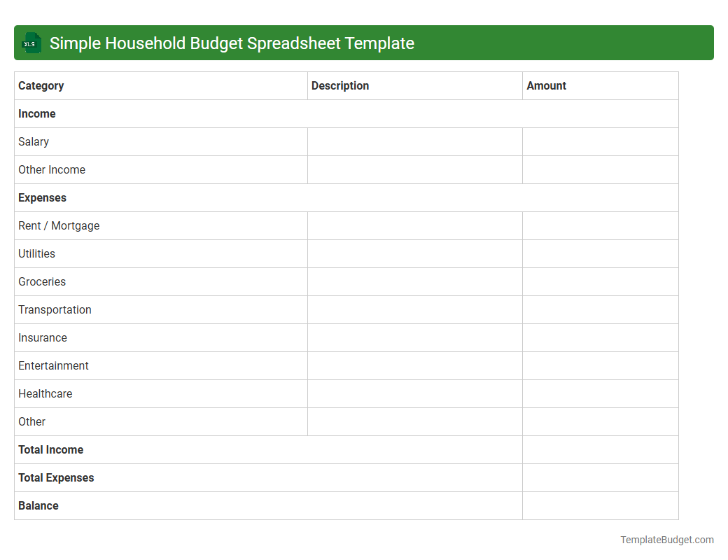Screen dimensions: 728x560
Task: Click the Amount column header
Action: coord(547,85)
